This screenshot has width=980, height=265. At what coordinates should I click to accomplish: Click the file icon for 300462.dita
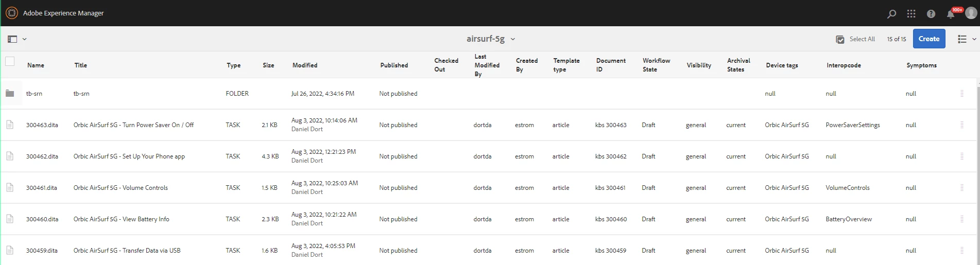point(10,156)
